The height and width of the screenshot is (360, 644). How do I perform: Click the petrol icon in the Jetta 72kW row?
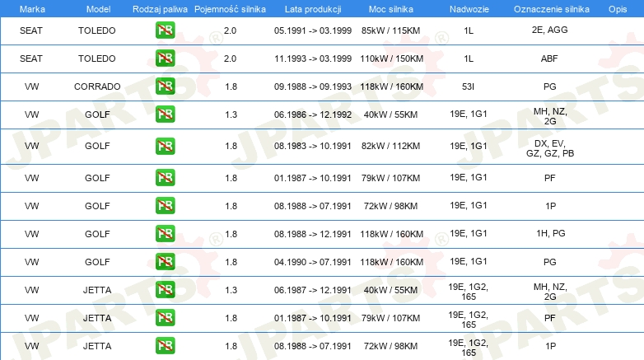pyautogui.click(x=165, y=346)
